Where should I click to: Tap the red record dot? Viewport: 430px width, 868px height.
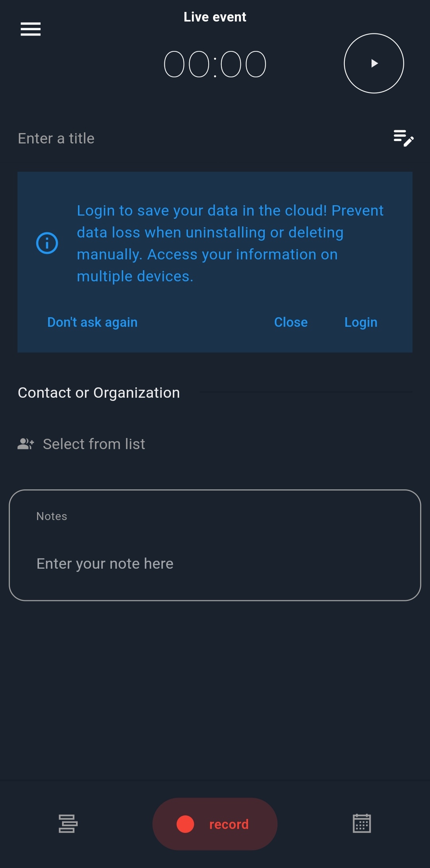click(x=185, y=824)
